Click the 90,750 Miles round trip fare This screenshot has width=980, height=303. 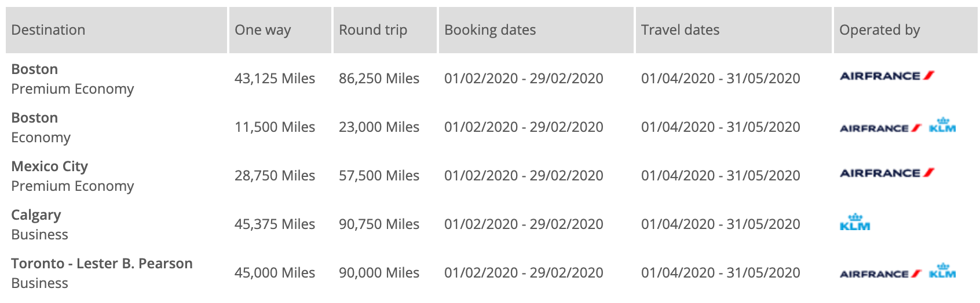click(x=379, y=224)
